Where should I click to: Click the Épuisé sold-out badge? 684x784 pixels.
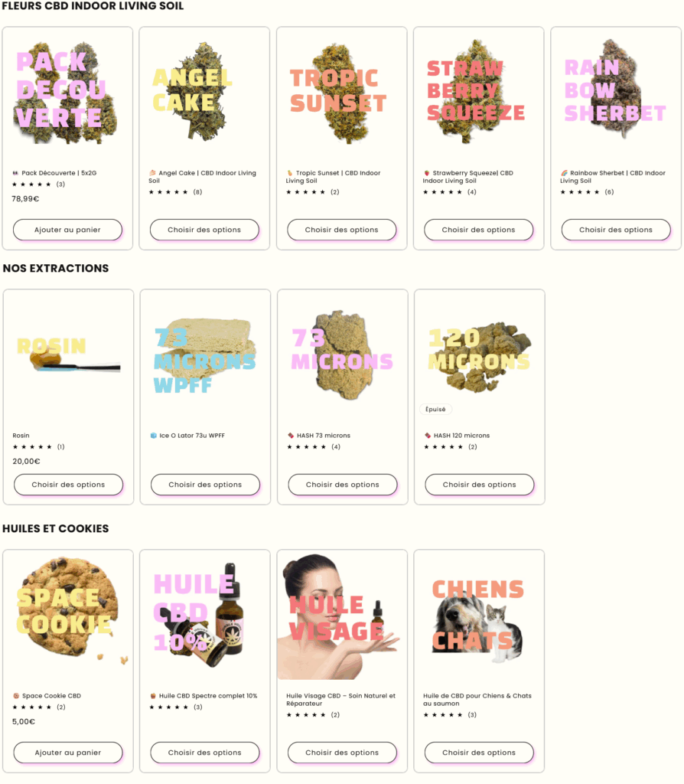[x=435, y=409]
